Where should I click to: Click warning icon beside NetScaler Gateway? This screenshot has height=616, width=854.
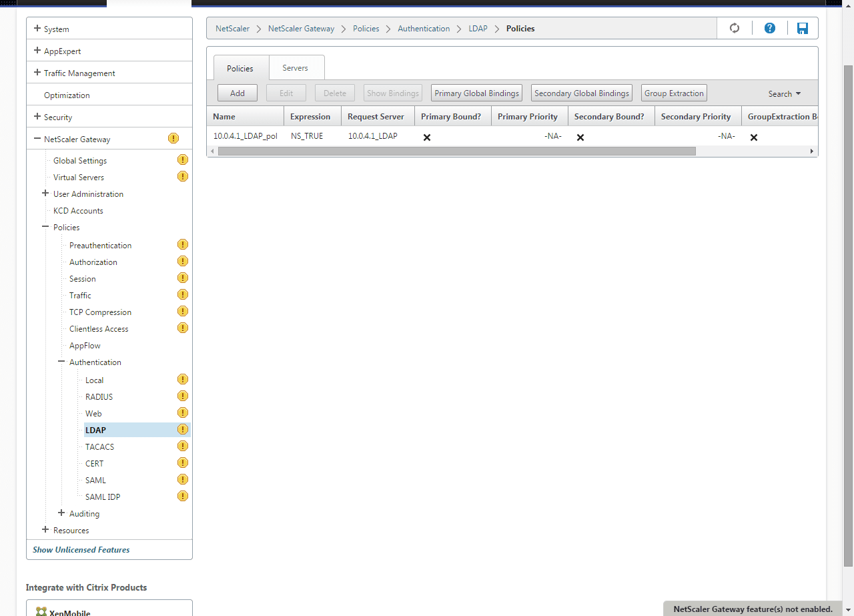173,139
